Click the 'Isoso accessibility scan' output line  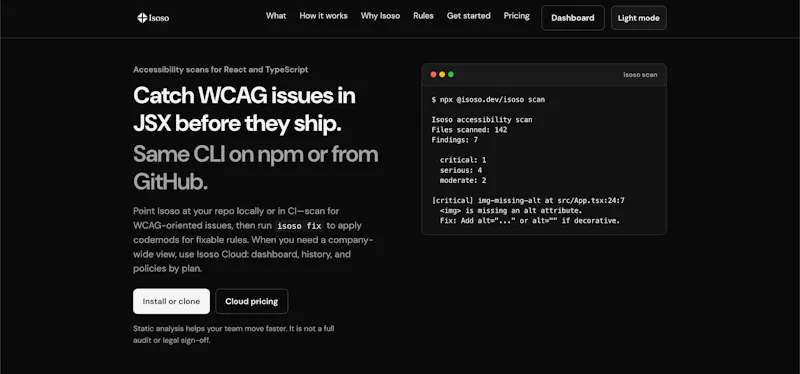[x=482, y=120]
